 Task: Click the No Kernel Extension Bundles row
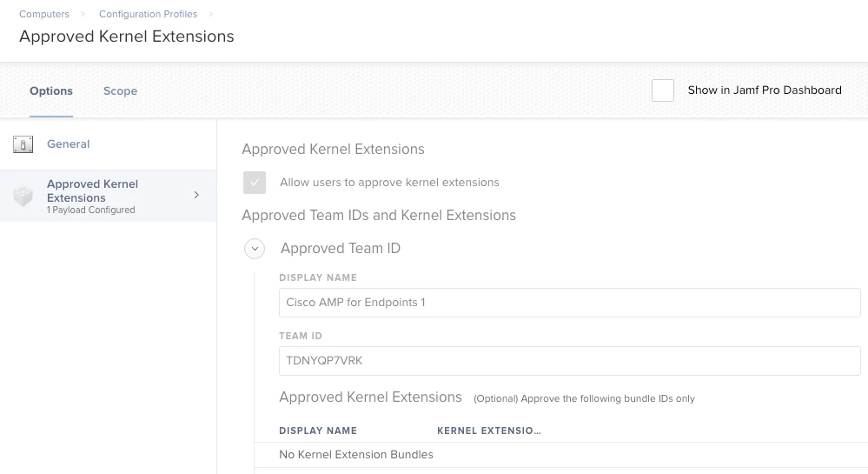click(560, 455)
